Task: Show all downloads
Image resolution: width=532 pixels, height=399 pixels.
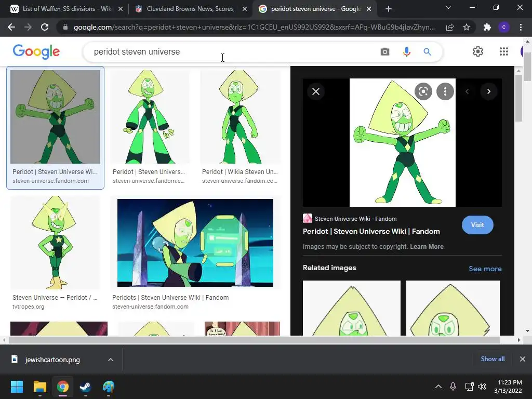Action: point(493,359)
